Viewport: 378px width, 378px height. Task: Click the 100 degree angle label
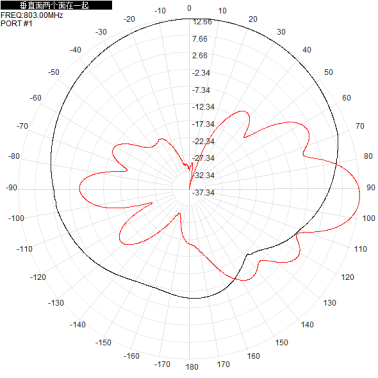coord(369,218)
